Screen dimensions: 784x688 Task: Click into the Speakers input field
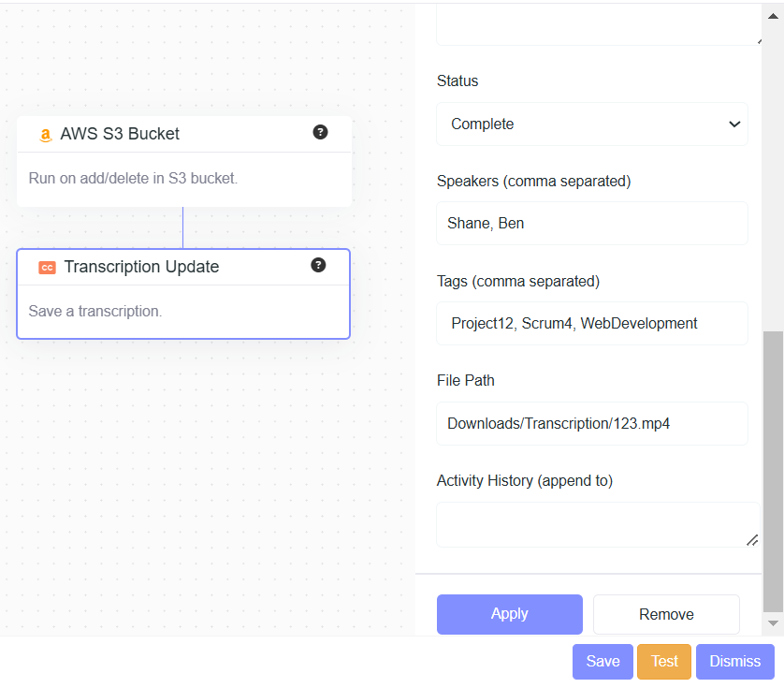592,224
